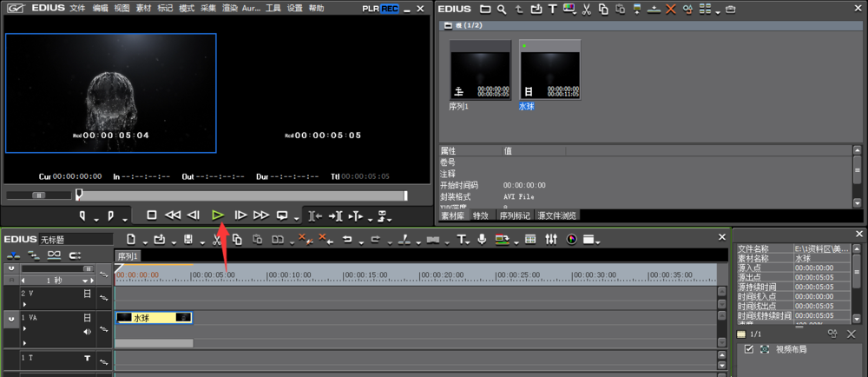Click the voice-over microphone icon

click(482, 239)
